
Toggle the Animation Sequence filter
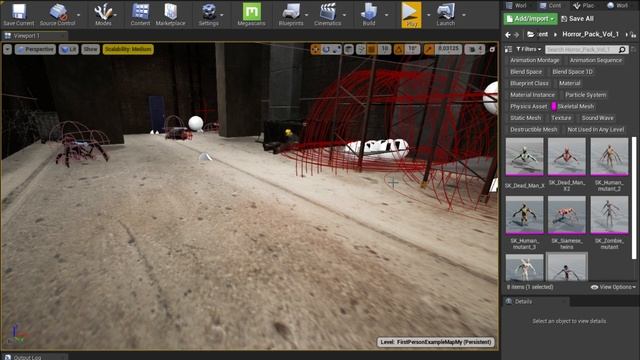tap(596, 60)
